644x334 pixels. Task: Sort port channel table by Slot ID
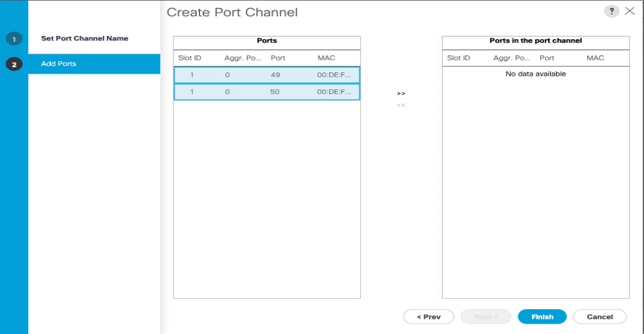click(458, 58)
